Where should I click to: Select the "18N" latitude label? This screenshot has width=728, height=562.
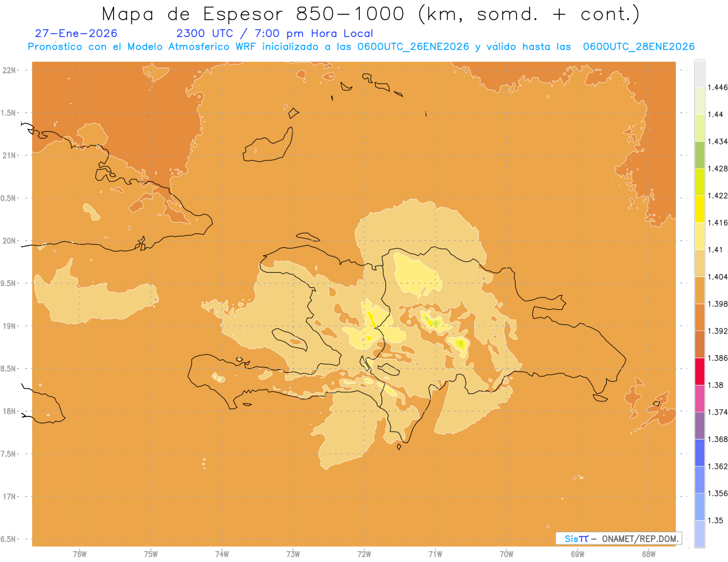coord(10,411)
